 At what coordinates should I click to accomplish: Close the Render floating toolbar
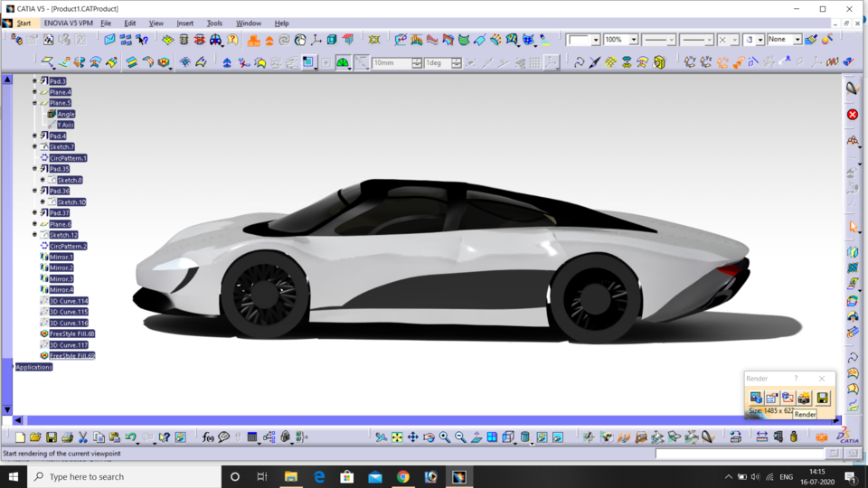click(x=821, y=379)
